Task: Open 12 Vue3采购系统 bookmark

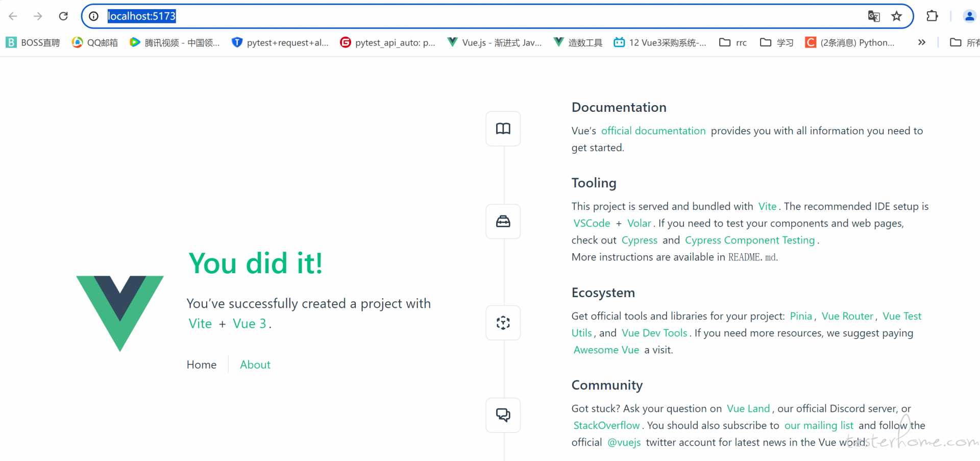Action: (x=660, y=42)
